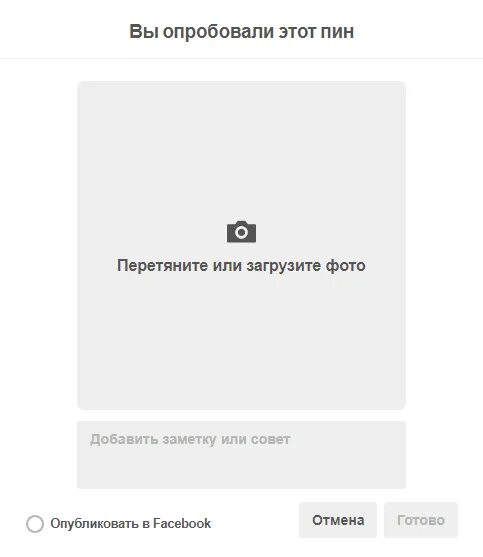483x557 pixels.
Task: Click the Готово button
Action: 421,520
